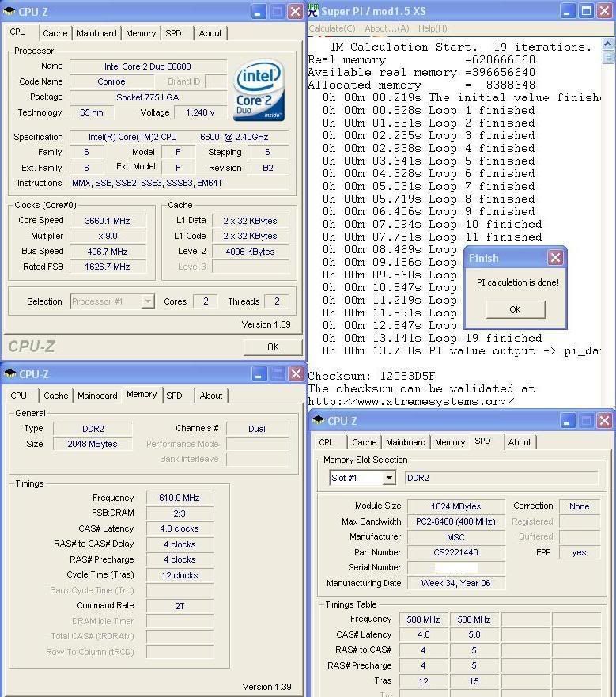Viewport: 616px width, 697px height.
Task: Click the Command Rate value 2T
Action: click(x=180, y=606)
